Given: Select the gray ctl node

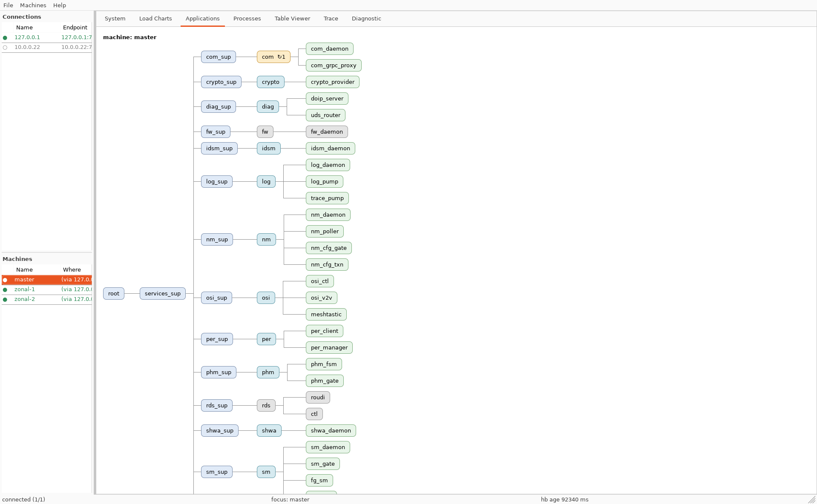Looking at the screenshot, I should coord(314,414).
